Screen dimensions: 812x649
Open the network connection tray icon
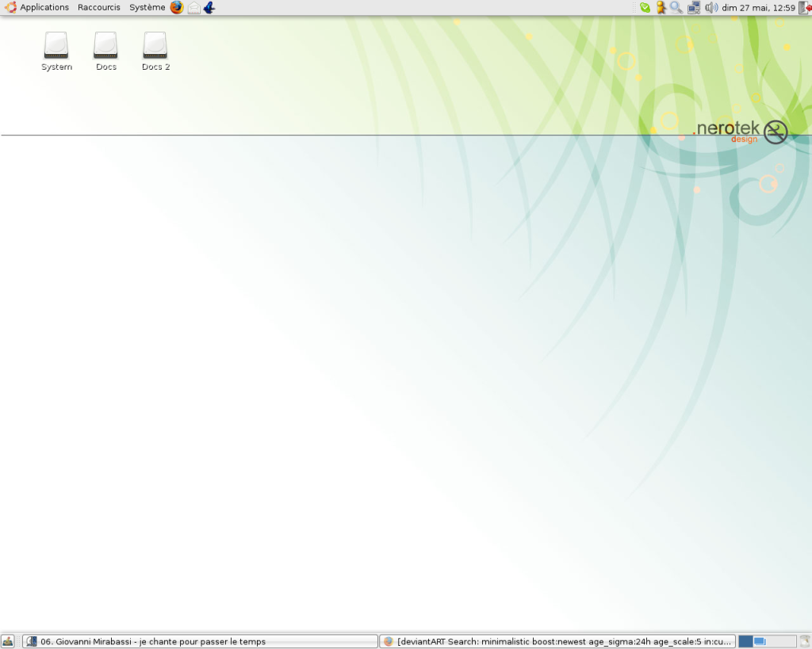click(x=694, y=8)
